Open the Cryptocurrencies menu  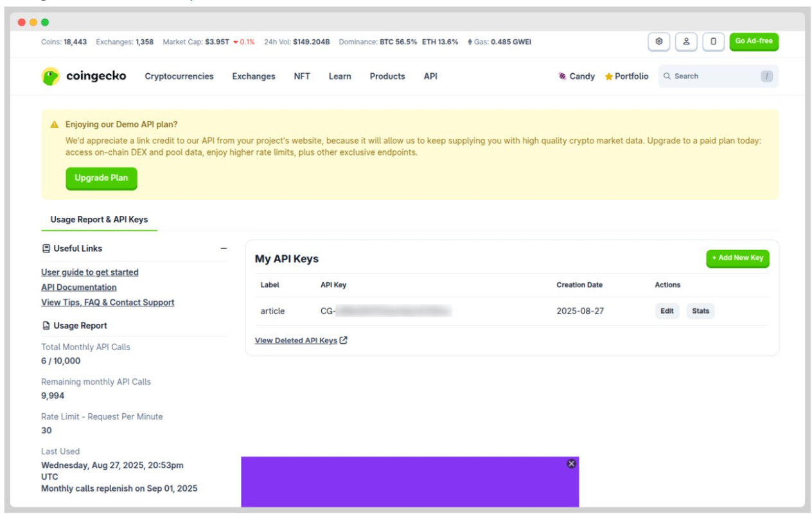[179, 76]
